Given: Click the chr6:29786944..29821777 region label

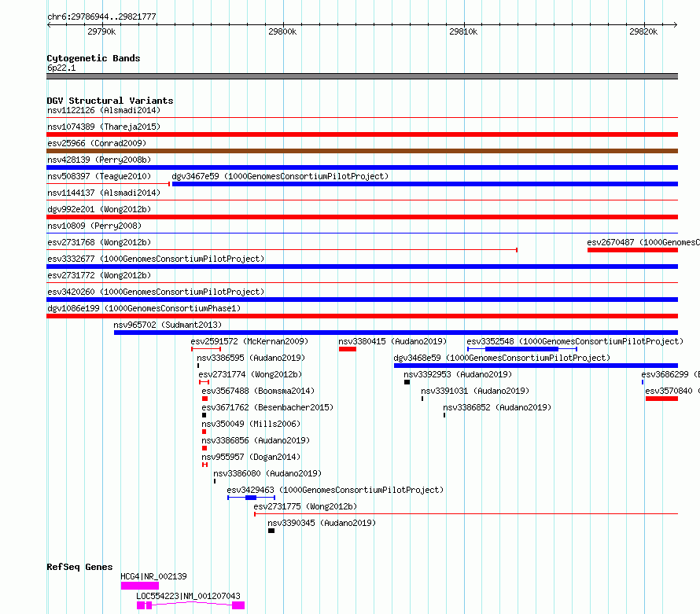Looking at the screenshot, I should coord(101,17).
